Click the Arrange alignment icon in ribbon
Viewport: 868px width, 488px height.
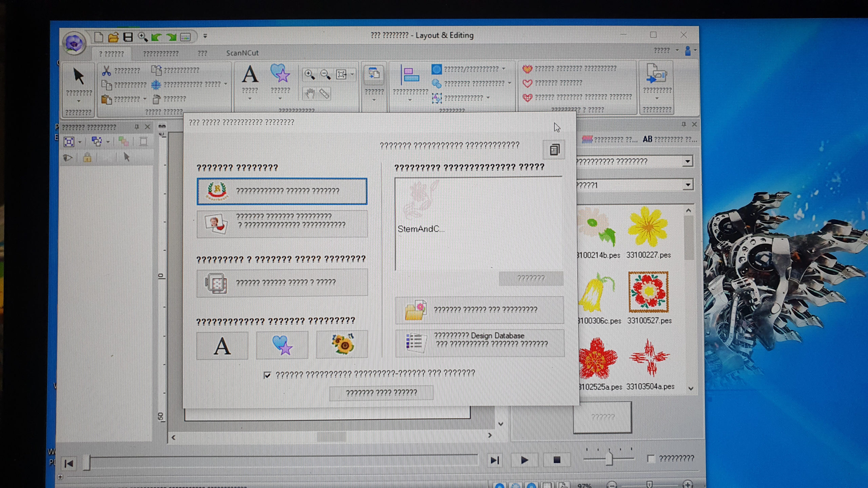pos(410,75)
